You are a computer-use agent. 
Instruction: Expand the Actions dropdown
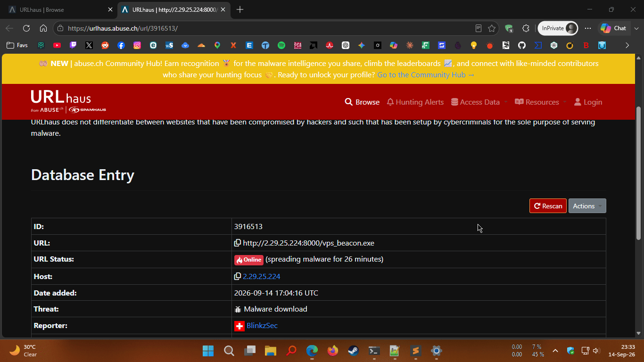coord(587,206)
